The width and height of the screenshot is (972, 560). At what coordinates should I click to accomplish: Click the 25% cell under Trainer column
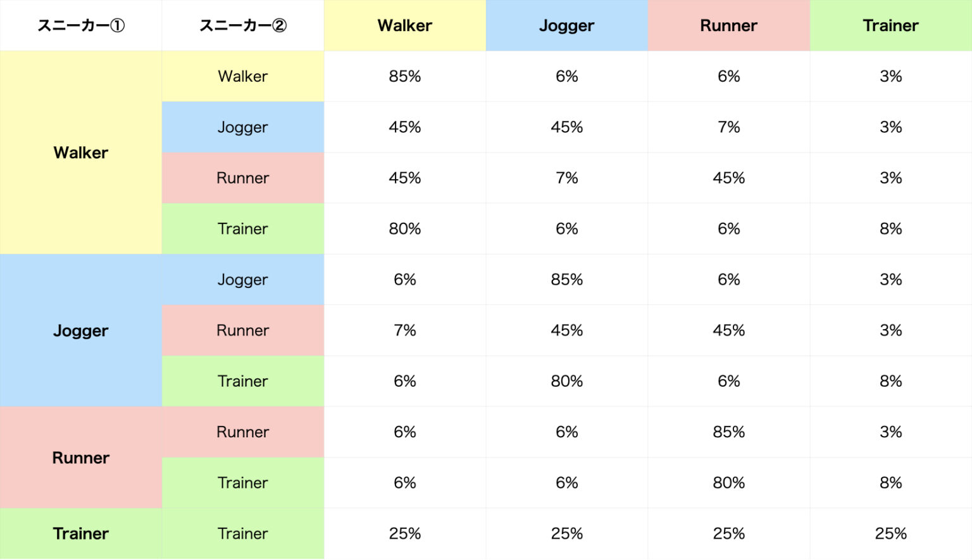point(890,533)
